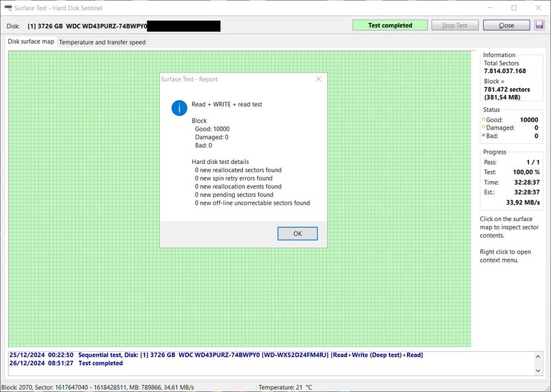Viewport: 551px width, 392px height.
Task: Click the red Bad color swatch
Action: pos(484,135)
